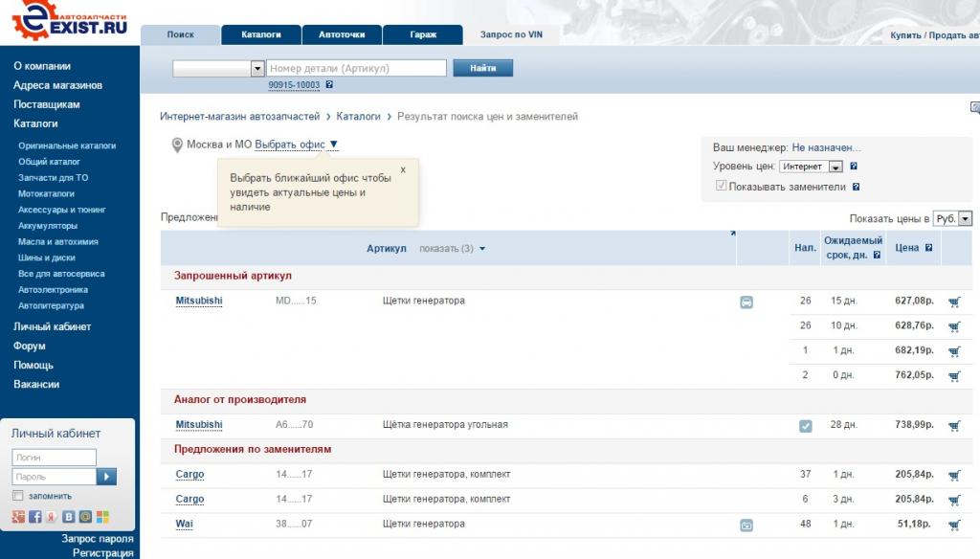The height and width of the screenshot is (559, 980).
Task: Toggle the запомнить checkbox
Action: click(18, 496)
